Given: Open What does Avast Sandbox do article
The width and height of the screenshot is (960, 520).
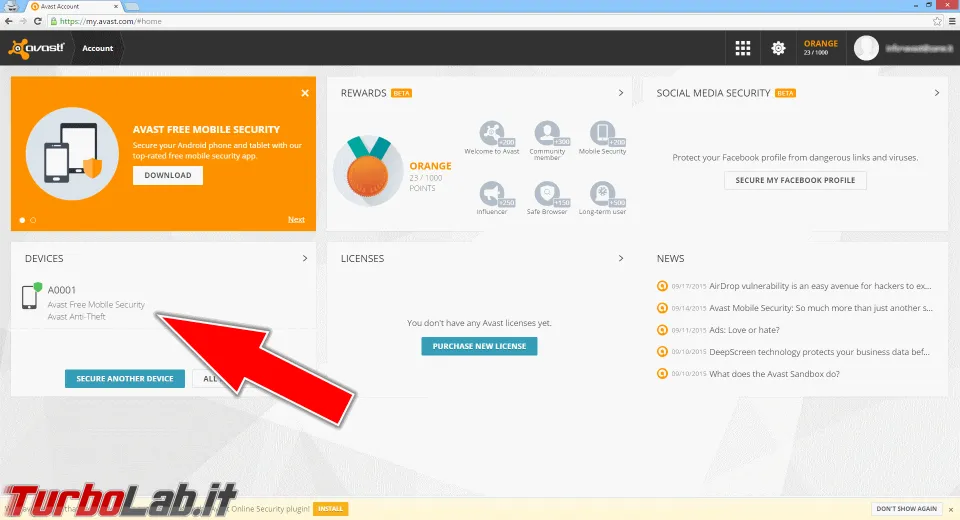Looking at the screenshot, I should [774, 374].
